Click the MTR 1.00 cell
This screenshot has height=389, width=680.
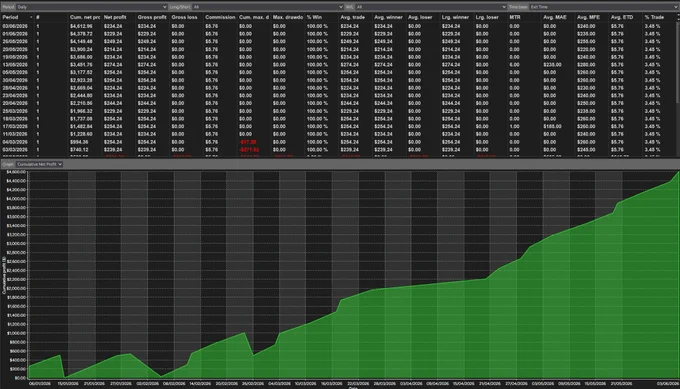pyautogui.click(x=514, y=127)
